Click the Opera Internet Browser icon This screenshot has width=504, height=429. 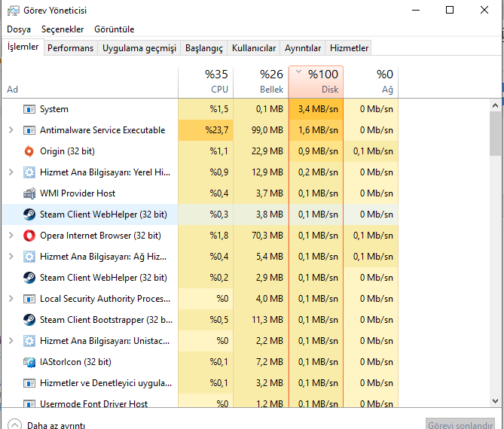29,236
